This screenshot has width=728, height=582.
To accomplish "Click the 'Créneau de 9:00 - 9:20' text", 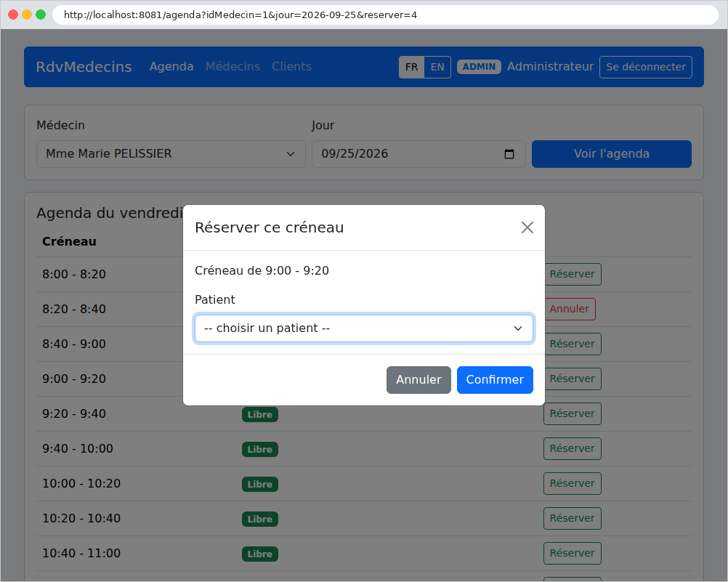I will pyautogui.click(x=262, y=270).
